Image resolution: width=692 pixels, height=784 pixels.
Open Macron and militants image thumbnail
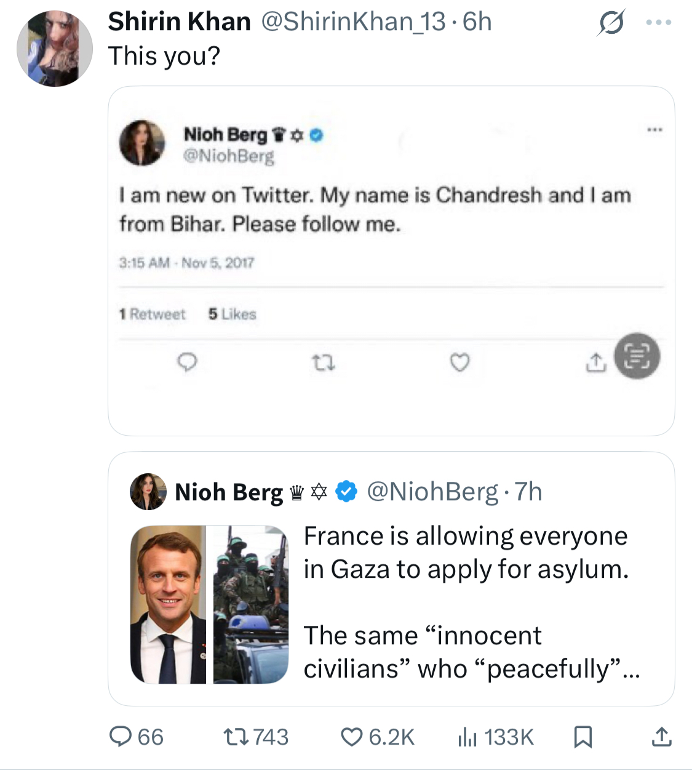point(209,604)
